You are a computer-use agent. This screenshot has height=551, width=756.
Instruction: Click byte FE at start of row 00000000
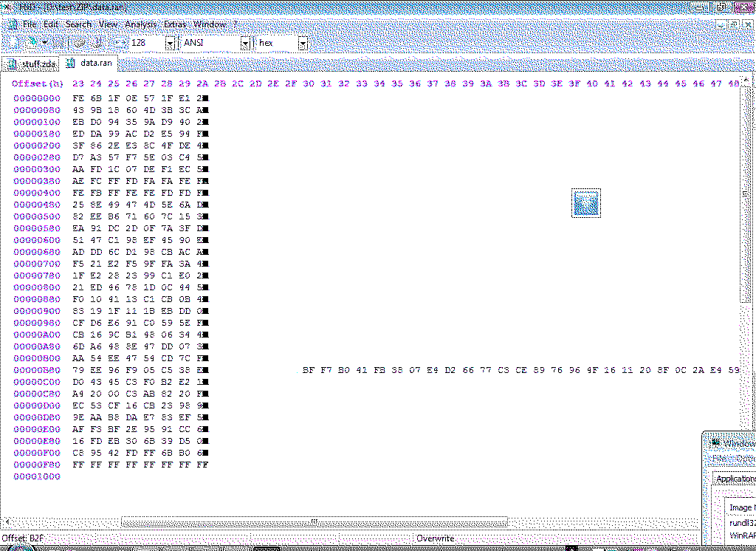tap(78, 98)
